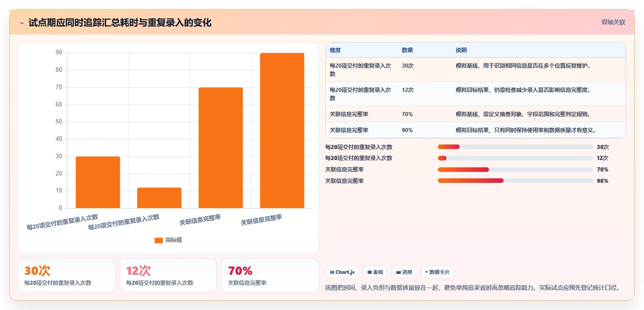Image resolution: width=644 pixels, height=310 pixels.
Task: Click the lightning icon beside the panel title
Action: tap(22, 23)
